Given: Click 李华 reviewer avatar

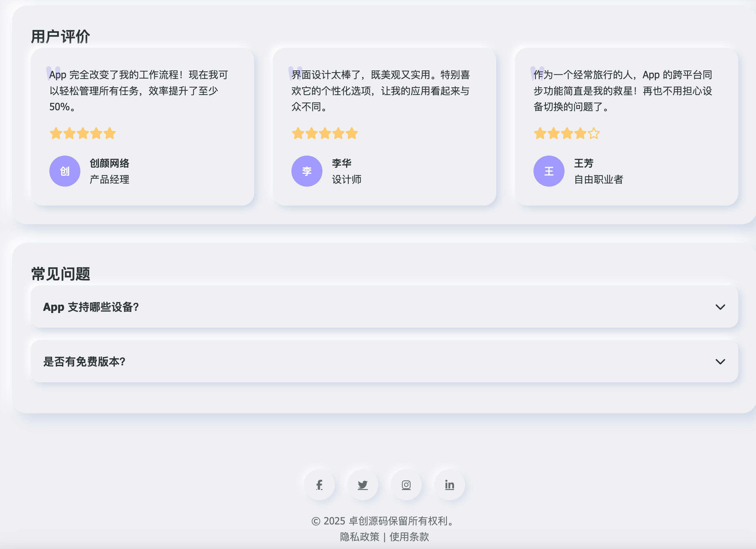Looking at the screenshot, I should point(307,171).
